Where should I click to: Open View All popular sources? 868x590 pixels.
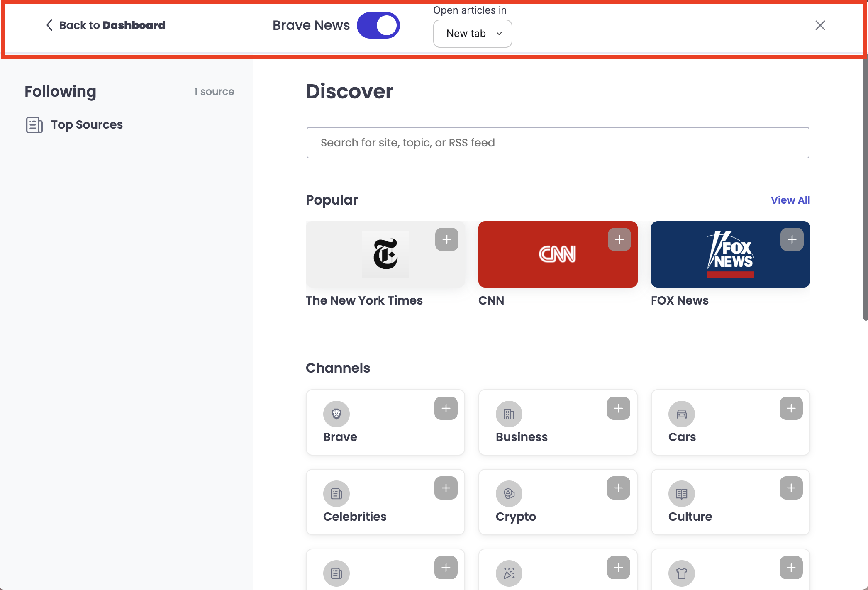point(790,200)
